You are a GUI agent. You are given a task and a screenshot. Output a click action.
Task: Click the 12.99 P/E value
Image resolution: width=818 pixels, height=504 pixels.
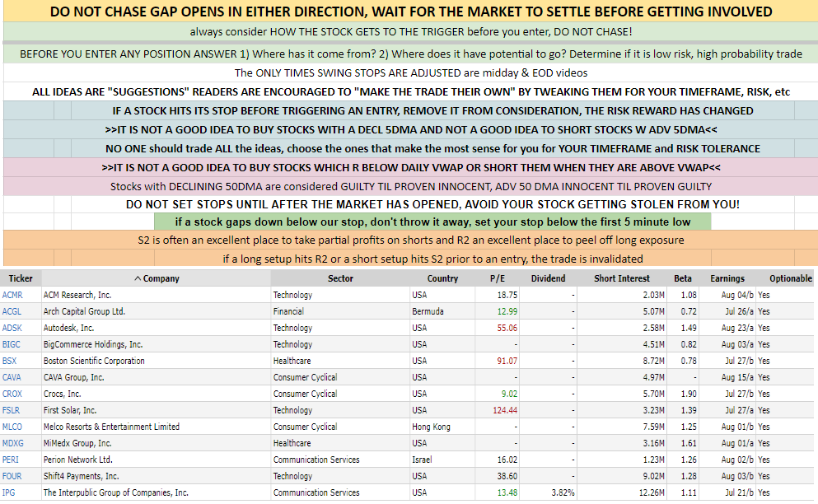507,311
